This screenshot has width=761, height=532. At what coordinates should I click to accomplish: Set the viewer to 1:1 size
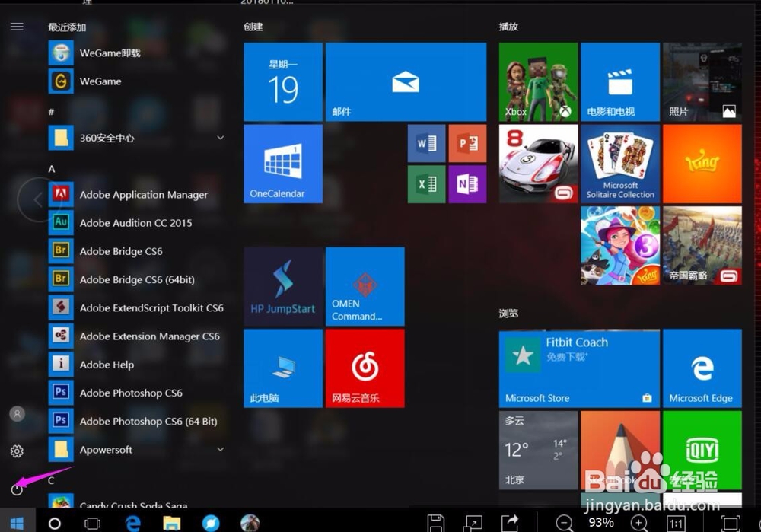tap(676, 524)
